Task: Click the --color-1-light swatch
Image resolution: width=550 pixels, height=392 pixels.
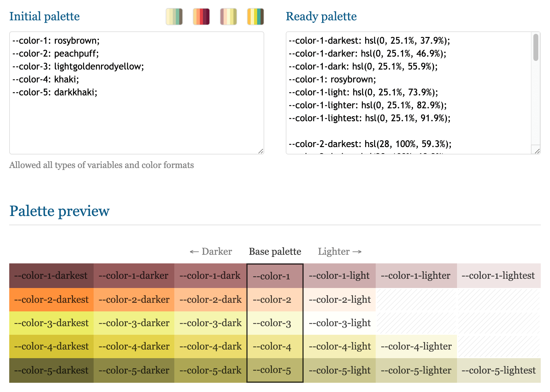Action: pyautogui.click(x=339, y=276)
